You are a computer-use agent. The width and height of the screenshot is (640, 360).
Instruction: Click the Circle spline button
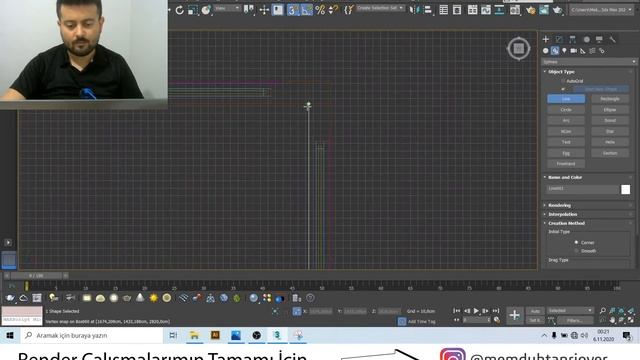(x=566, y=110)
